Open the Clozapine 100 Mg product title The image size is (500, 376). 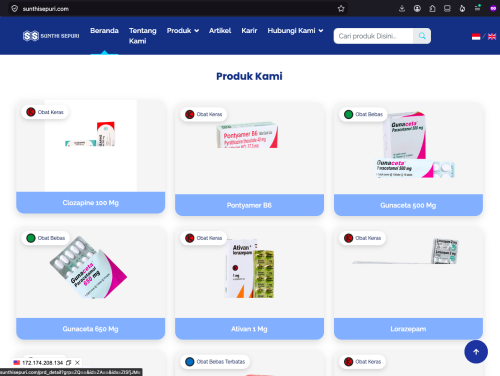click(91, 203)
